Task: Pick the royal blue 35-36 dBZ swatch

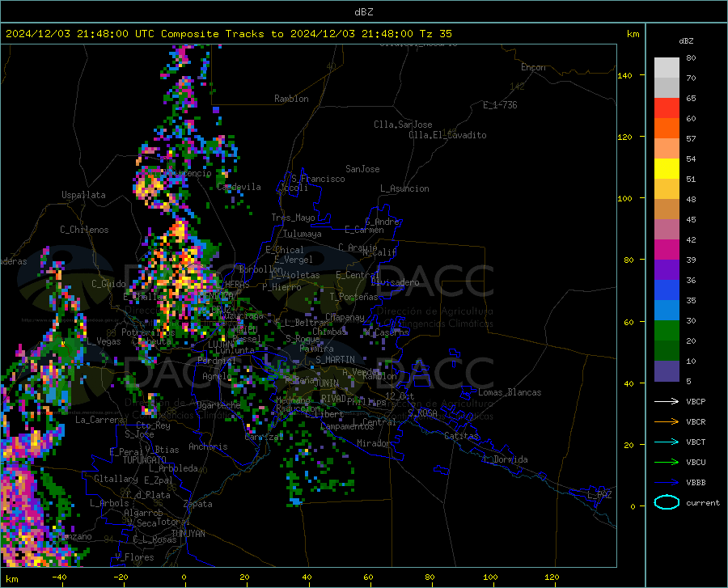Action: click(x=667, y=290)
